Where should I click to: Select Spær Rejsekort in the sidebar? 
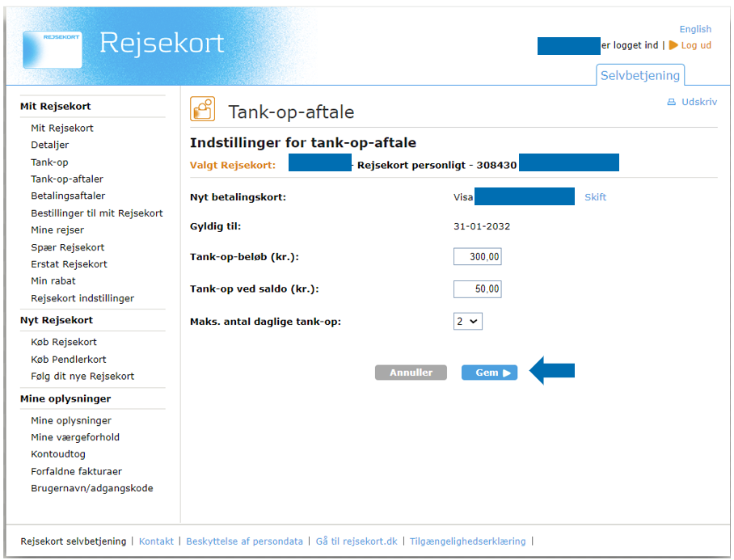click(x=68, y=247)
